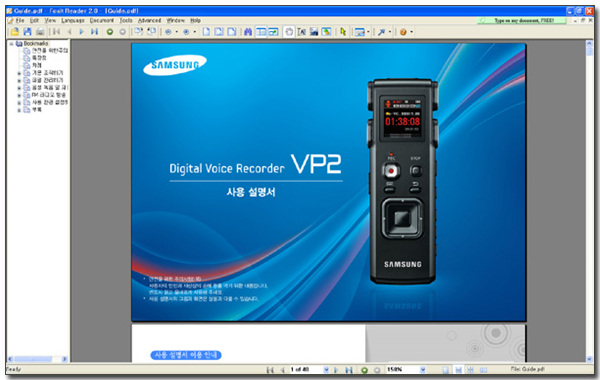
Task: Click last page button in status bar
Action: (x=349, y=370)
